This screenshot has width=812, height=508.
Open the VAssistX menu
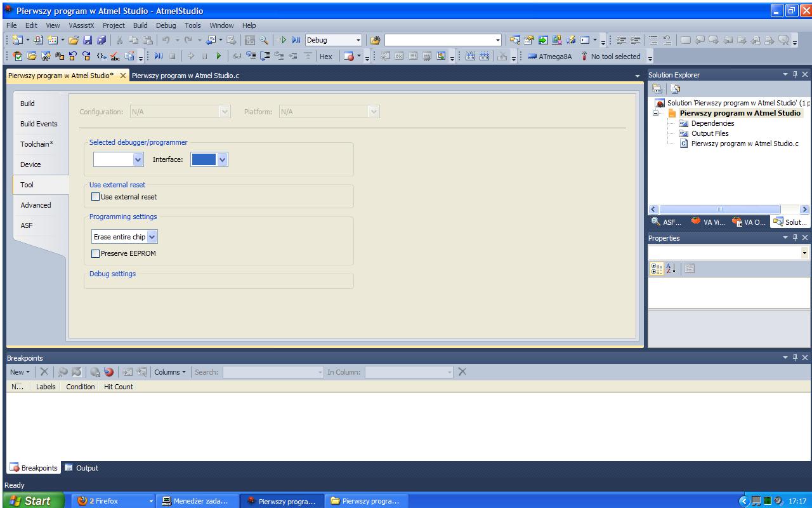[x=82, y=25]
